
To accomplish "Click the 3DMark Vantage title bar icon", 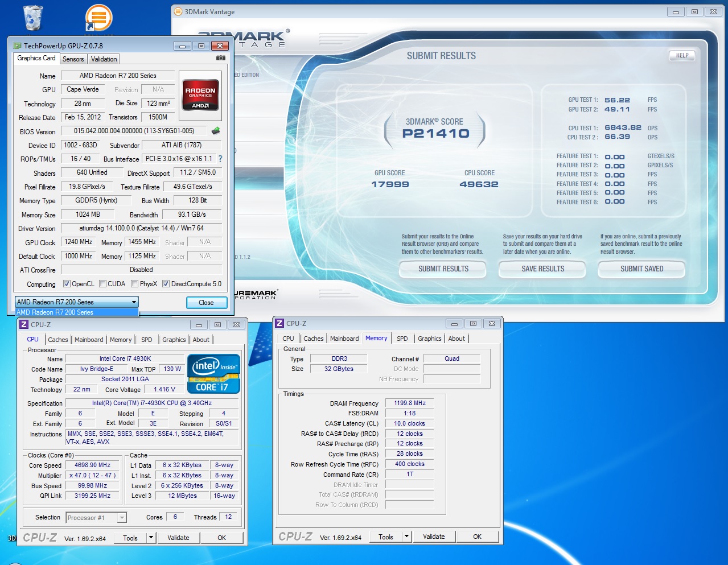I will 178,11.
